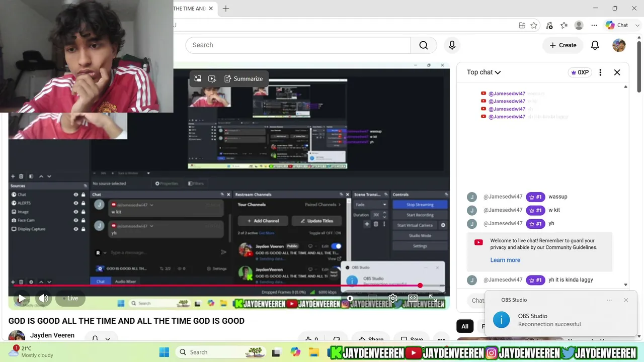Unlock the Display Capture source in the video's OBS
The image size is (644, 362).
[x=83, y=229]
